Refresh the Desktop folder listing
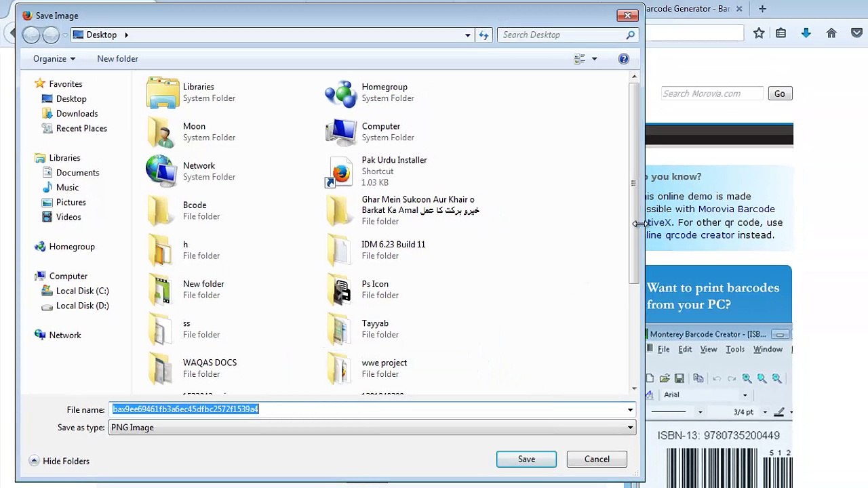The image size is (868, 488). [x=484, y=35]
